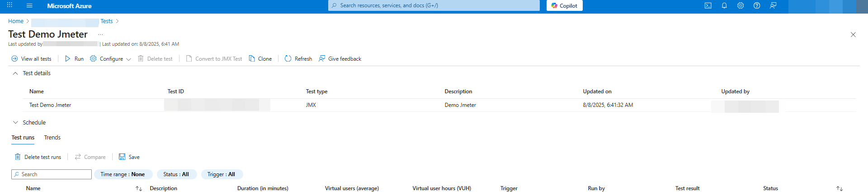Open the Help question mark icon
Screen dimensions: 868x192
[x=757, y=6]
